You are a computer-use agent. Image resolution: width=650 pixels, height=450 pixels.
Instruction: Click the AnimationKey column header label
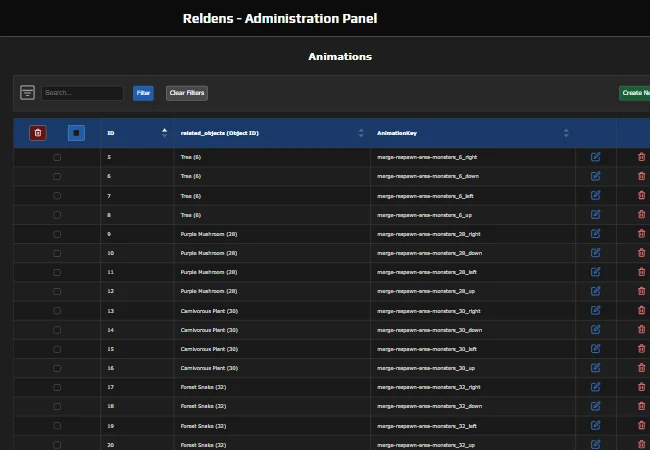click(397, 133)
